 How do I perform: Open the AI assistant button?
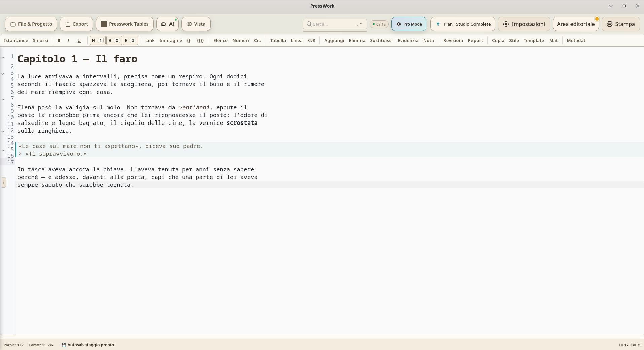pyautogui.click(x=167, y=24)
